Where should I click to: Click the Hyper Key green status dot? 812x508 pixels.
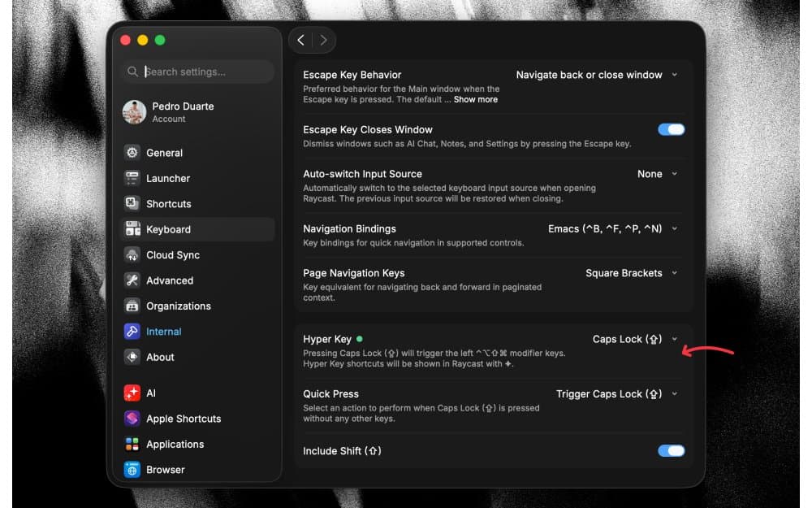360,339
